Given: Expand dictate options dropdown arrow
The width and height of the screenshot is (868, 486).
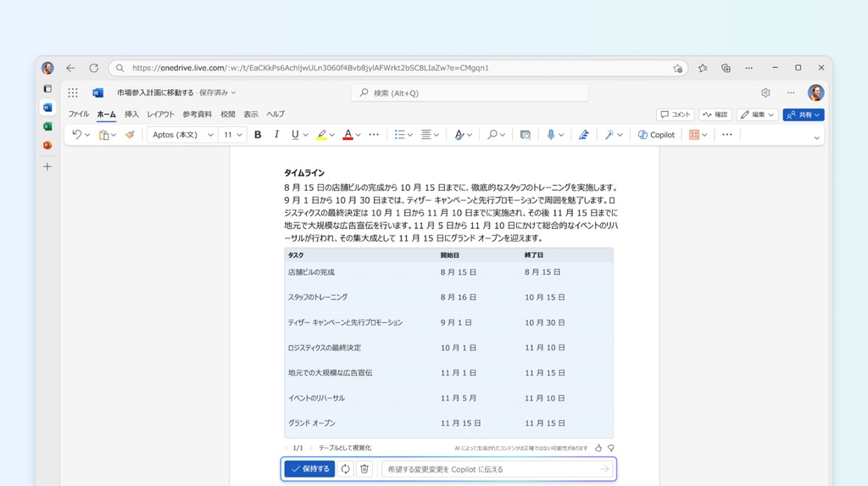Looking at the screenshot, I should [x=561, y=135].
